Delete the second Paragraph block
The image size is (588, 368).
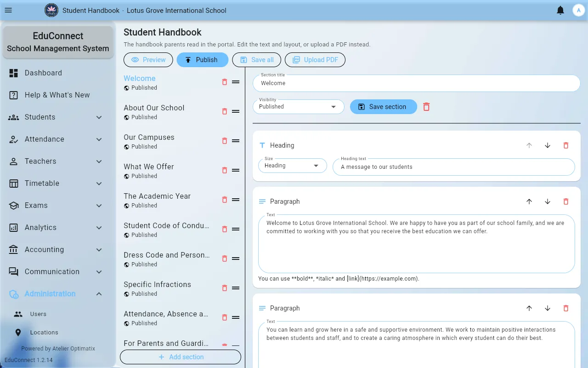pyautogui.click(x=566, y=308)
